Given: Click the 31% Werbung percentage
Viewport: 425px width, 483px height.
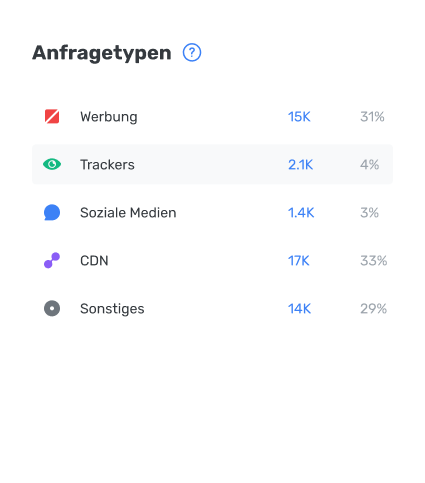Looking at the screenshot, I should [372, 117].
